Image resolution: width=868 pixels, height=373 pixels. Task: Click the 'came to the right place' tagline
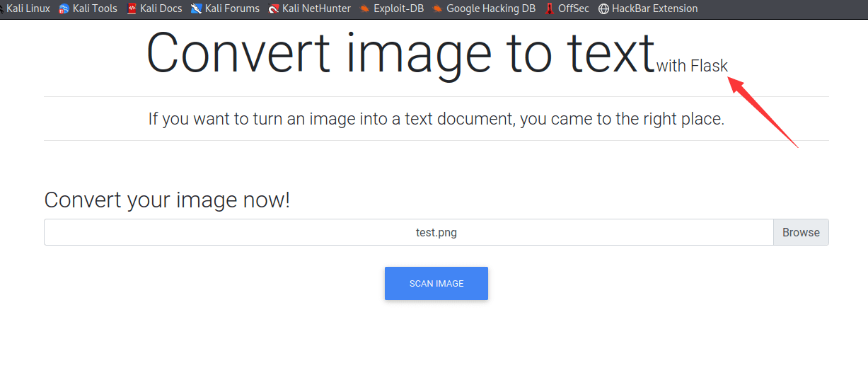436,119
